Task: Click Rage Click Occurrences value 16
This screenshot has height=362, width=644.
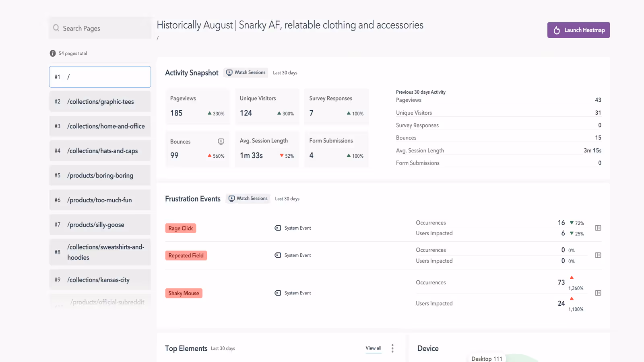Action: click(x=561, y=223)
